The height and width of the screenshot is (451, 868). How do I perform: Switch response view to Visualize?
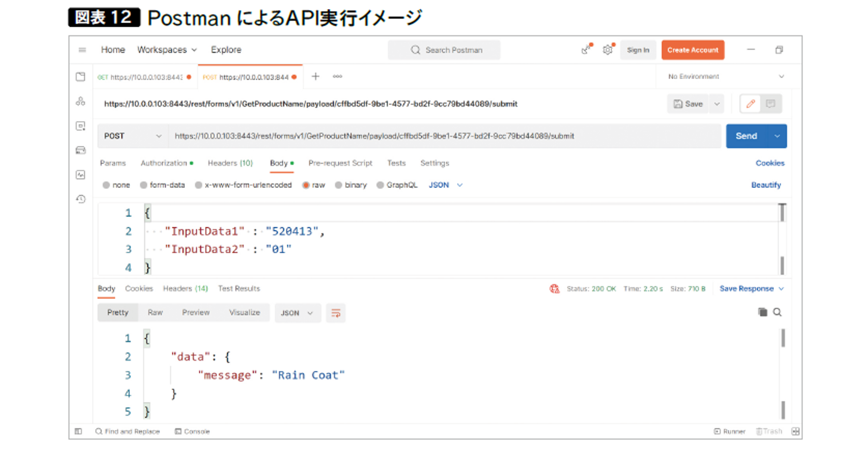(x=245, y=312)
